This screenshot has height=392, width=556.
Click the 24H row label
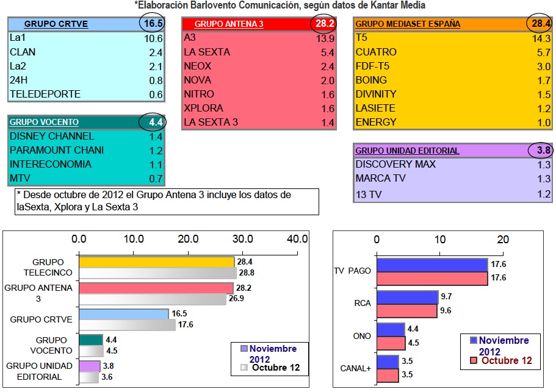18,80
